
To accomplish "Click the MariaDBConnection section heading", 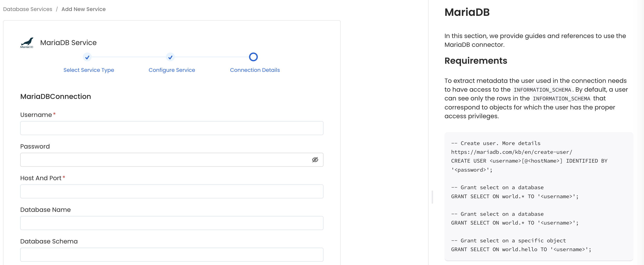I will pos(56,96).
